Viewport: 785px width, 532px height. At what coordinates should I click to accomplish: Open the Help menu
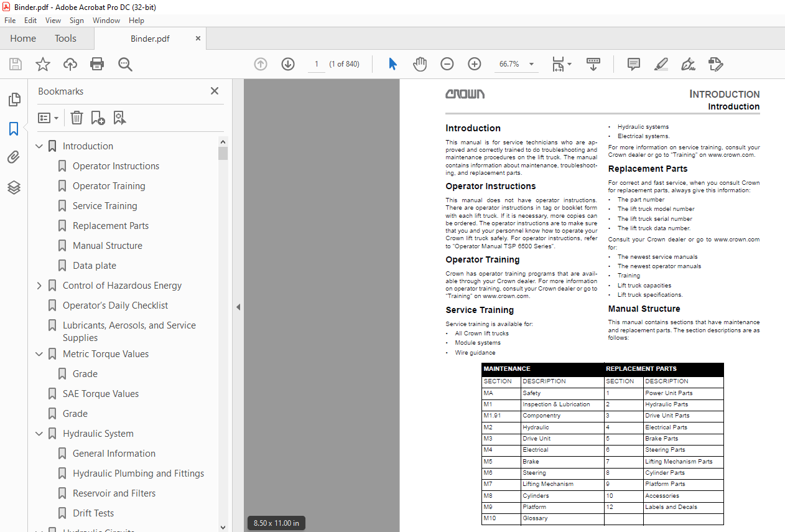coord(136,21)
